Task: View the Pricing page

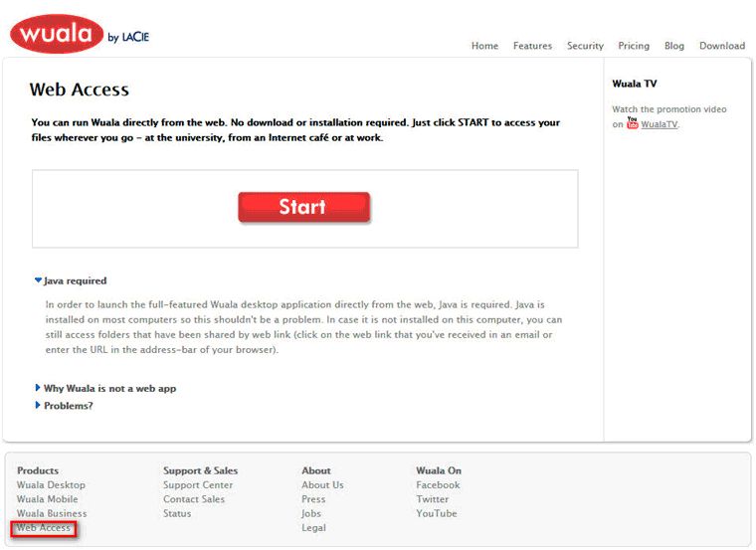Action: tap(634, 46)
